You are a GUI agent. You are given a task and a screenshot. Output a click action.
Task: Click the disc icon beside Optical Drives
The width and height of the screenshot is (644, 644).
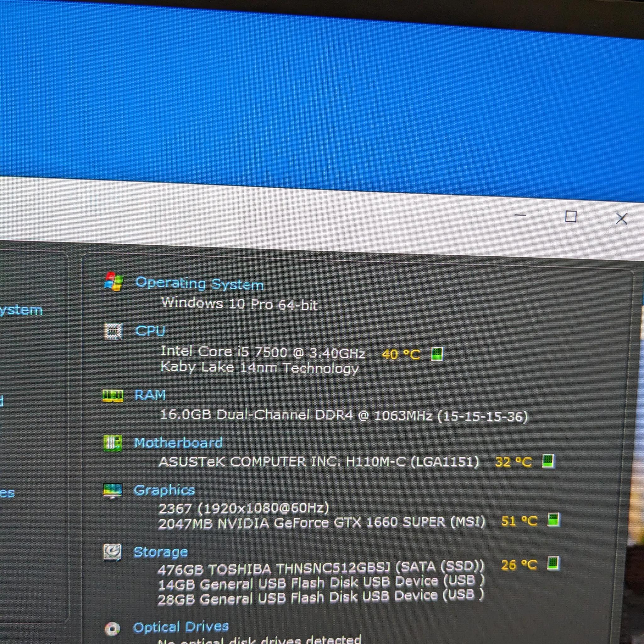coord(112,628)
